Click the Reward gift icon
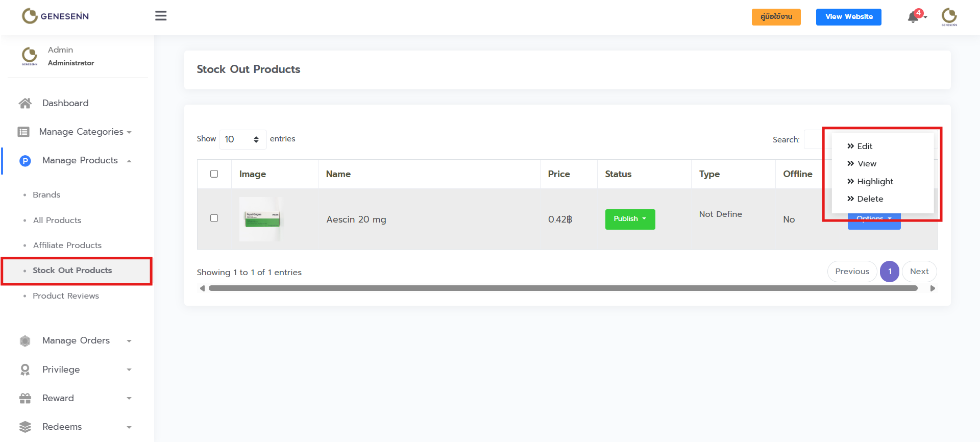The width and height of the screenshot is (980, 442). pyautogui.click(x=25, y=398)
